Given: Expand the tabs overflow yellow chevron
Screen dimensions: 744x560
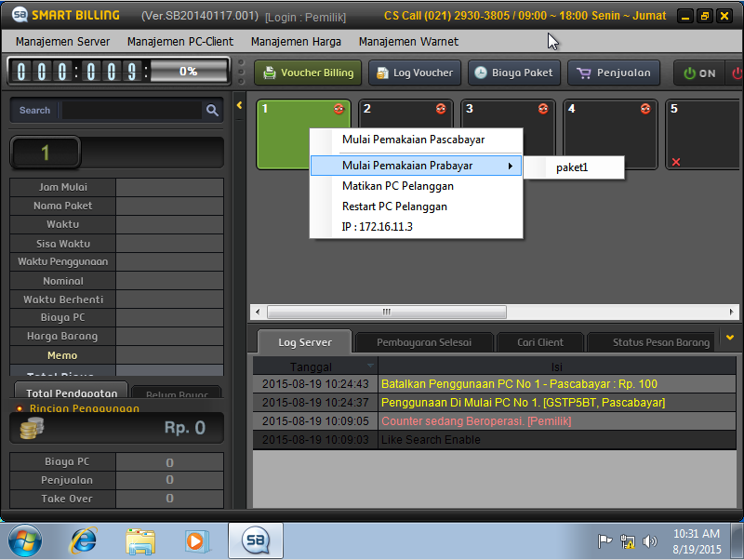Looking at the screenshot, I should [730, 338].
